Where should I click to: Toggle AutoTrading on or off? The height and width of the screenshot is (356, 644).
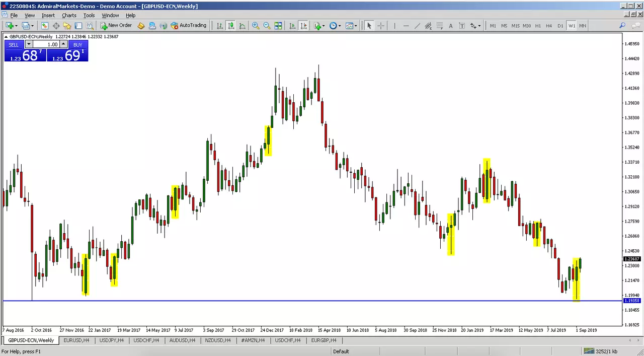[x=189, y=26]
